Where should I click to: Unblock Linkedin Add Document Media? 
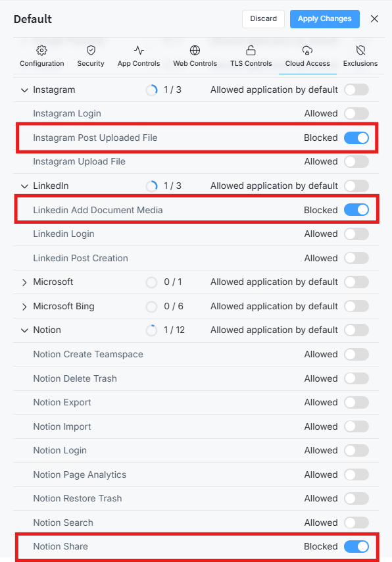pyautogui.click(x=356, y=210)
